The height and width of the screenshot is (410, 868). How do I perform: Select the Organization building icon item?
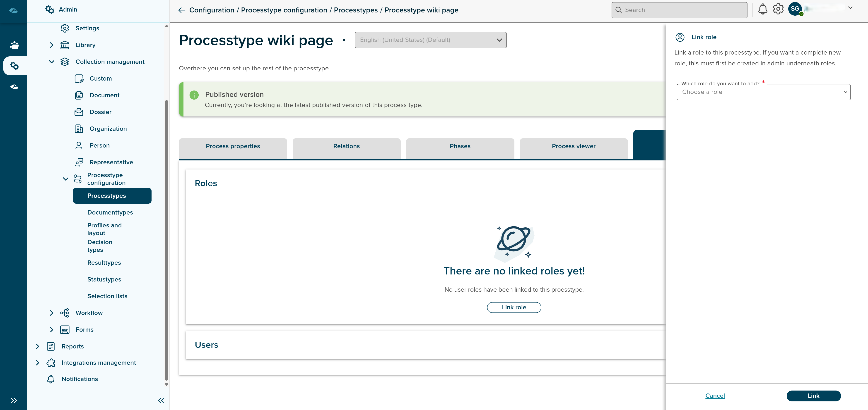click(79, 129)
